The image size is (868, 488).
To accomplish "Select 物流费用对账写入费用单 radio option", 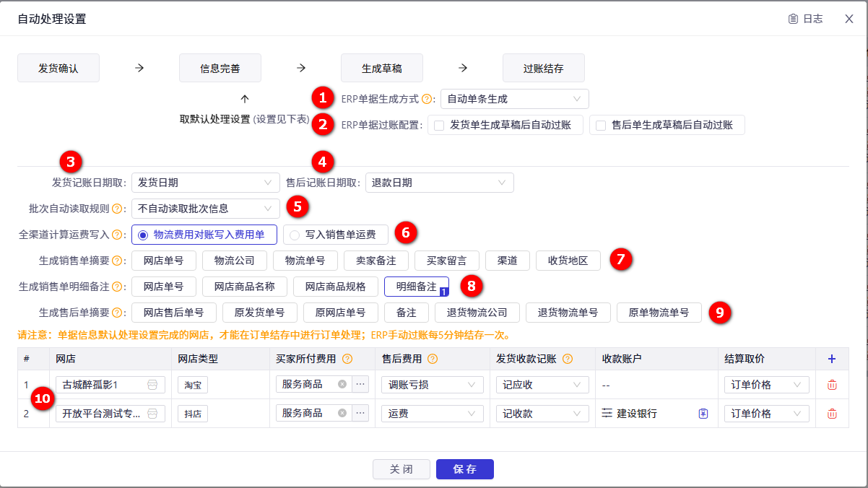I will coord(204,235).
